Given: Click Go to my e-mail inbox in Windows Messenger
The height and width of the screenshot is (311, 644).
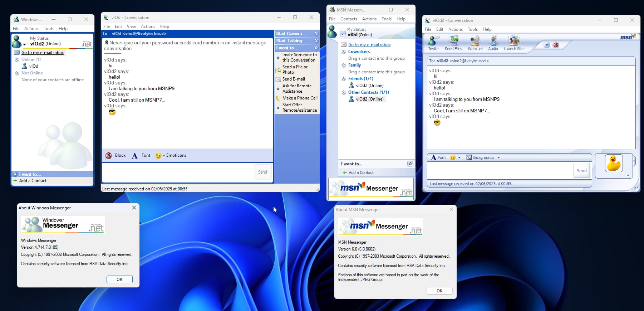Looking at the screenshot, I should click(x=43, y=53).
